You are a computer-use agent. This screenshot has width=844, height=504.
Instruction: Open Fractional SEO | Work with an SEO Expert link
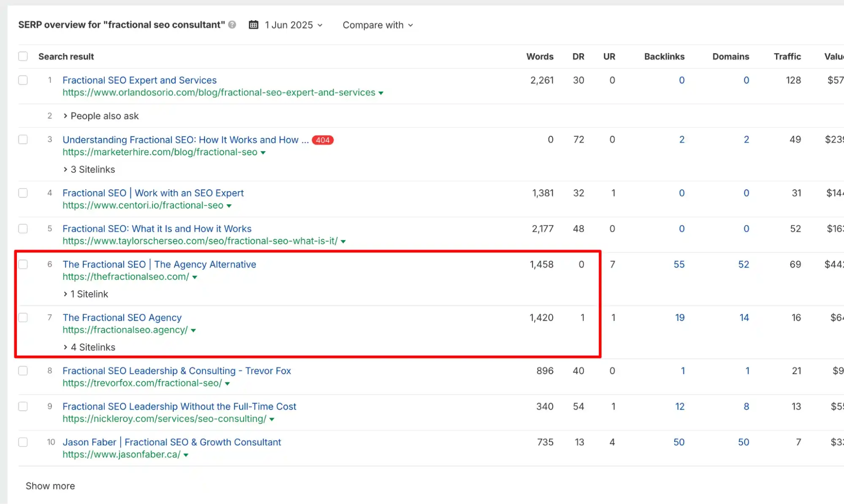153,193
